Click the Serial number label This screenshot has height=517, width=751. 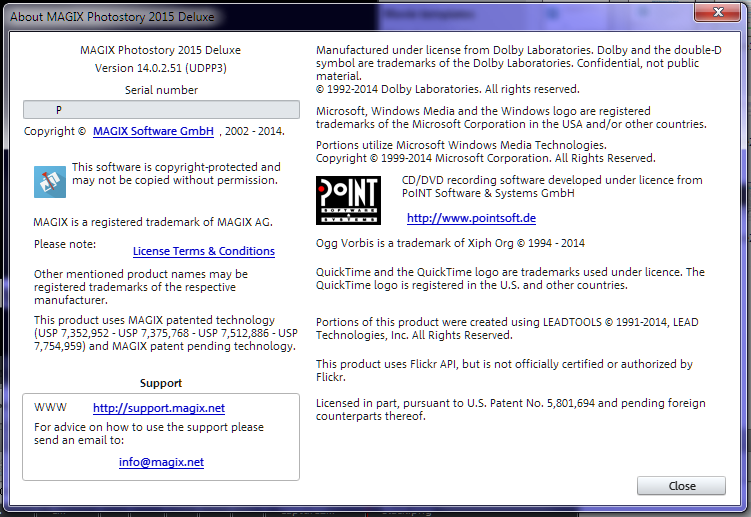161,90
